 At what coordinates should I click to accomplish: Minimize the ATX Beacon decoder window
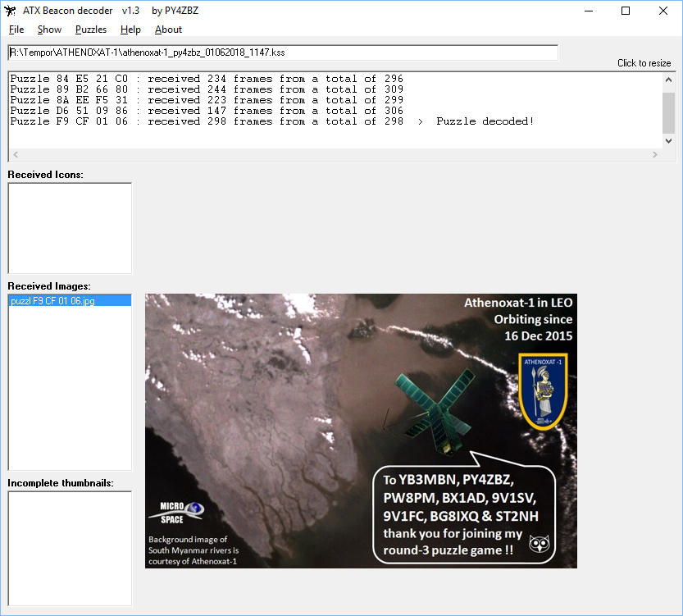pyautogui.click(x=589, y=11)
